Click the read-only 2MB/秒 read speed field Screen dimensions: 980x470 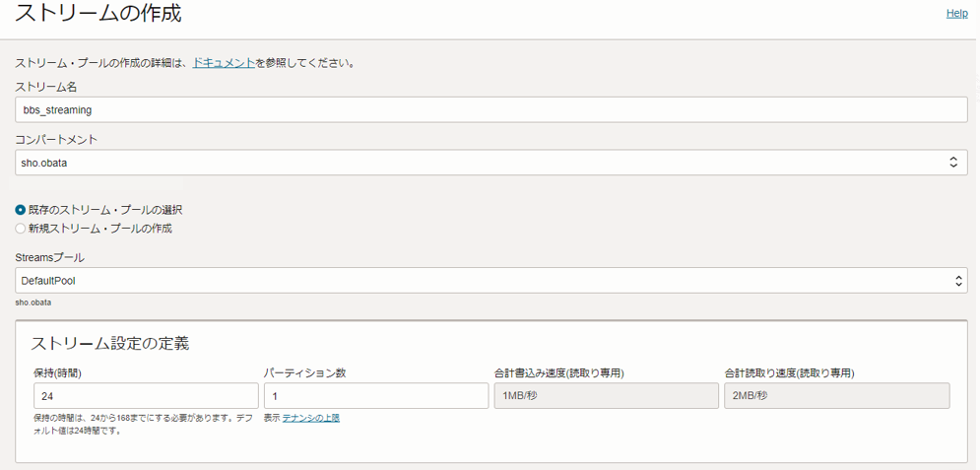click(x=837, y=396)
